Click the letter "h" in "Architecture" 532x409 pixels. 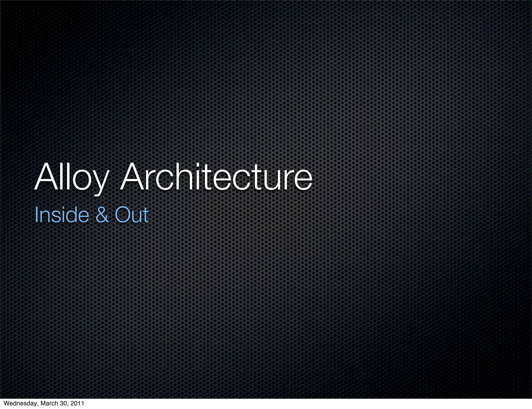[x=185, y=177]
